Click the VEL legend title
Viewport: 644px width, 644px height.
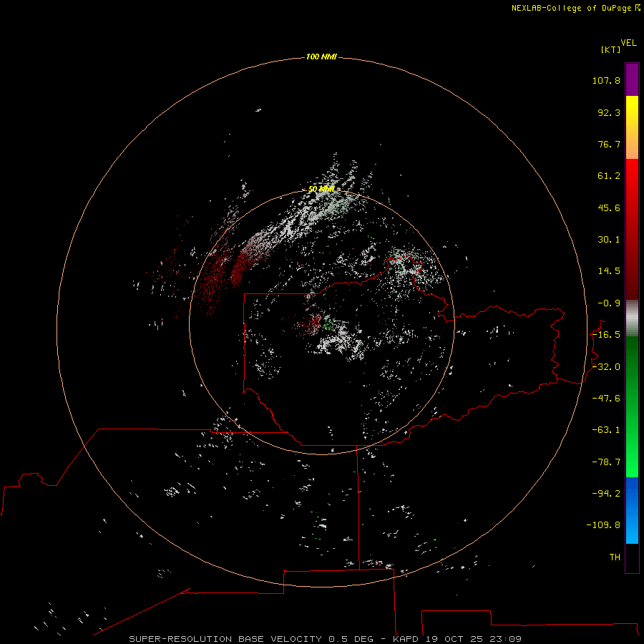point(628,43)
